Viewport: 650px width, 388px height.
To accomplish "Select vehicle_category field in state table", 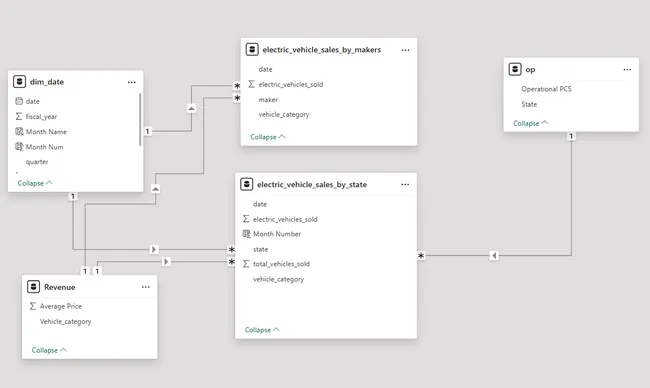I will [279, 279].
